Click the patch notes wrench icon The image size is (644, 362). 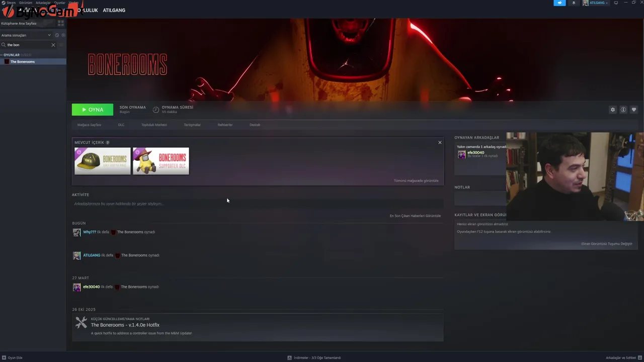click(x=81, y=322)
